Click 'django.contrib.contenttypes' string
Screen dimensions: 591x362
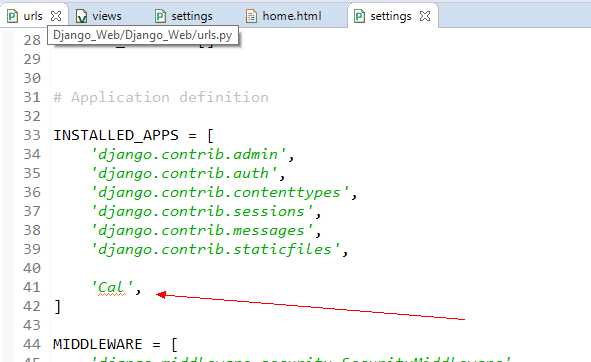tap(220, 192)
